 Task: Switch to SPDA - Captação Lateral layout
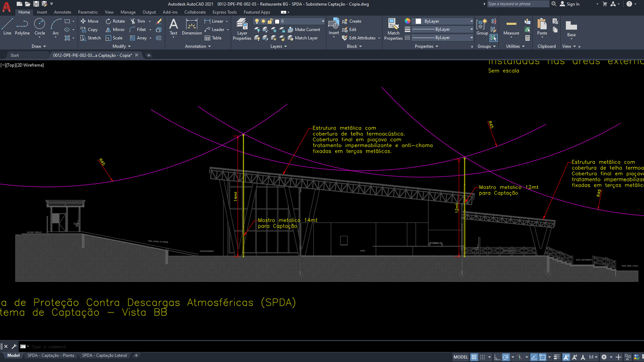104,355
